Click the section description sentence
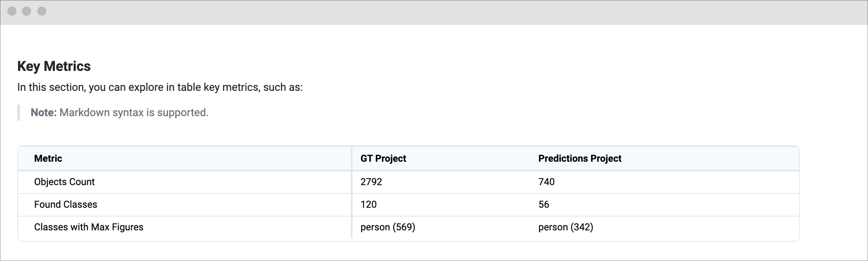Image resolution: width=868 pixels, height=261 pixels. coord(160,87)
